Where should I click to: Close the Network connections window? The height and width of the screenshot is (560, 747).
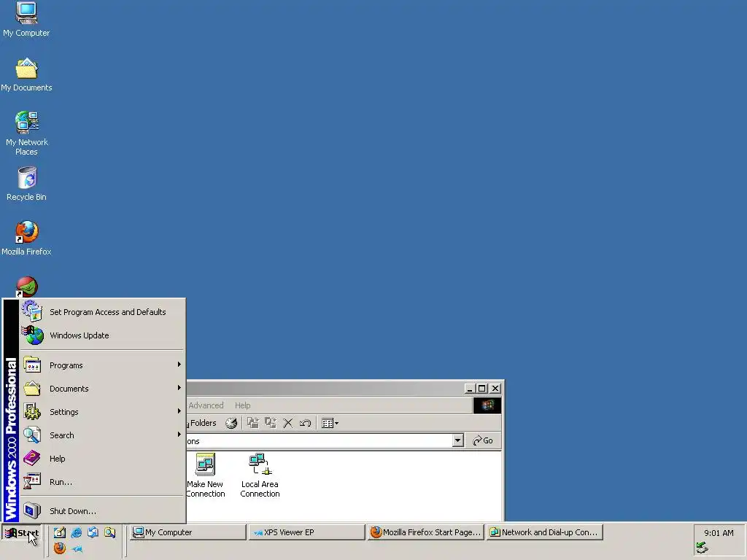[x=495, y=389]
